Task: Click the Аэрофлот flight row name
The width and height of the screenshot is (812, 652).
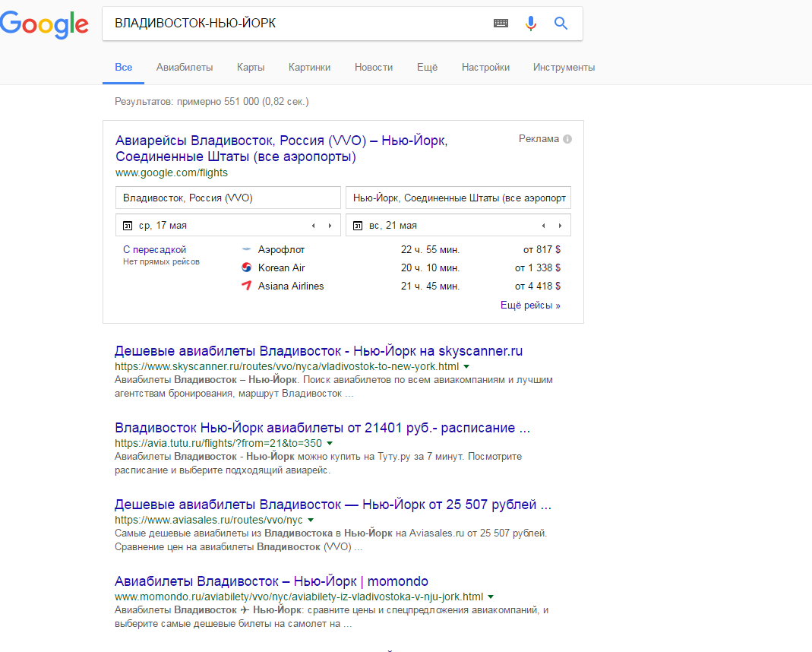Action: coord(281,249)
